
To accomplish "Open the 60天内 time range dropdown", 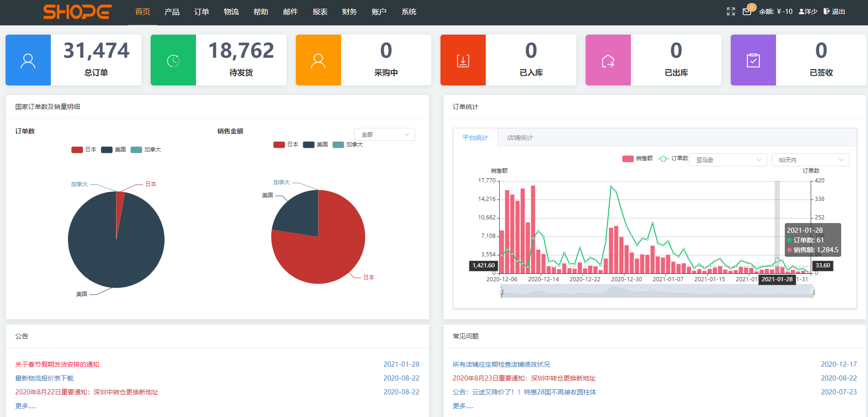I will (810, 159).
